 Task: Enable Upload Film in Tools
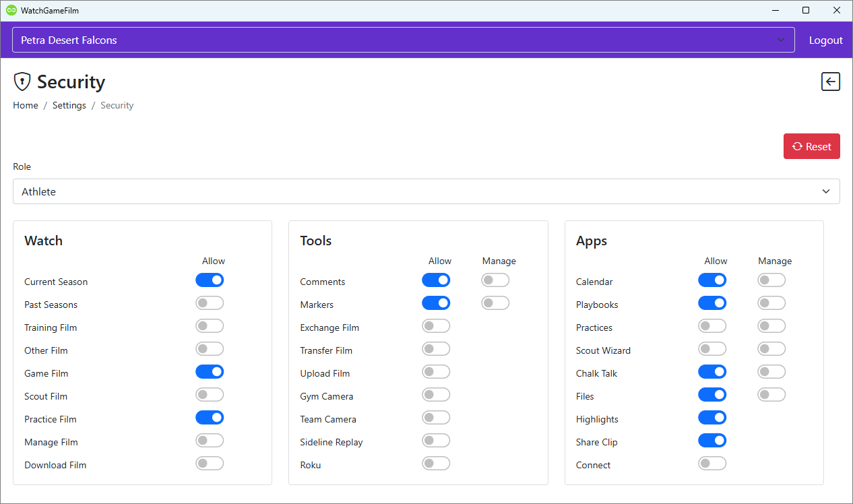point(436,372)
